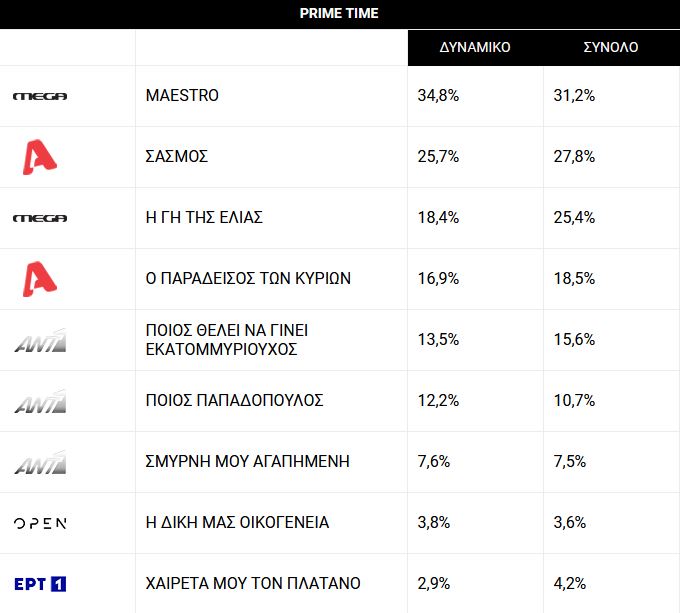
Task: Open Η ΔΙΚΗ ΜΑΣ ΟΙΚΟΓΕΝΕΙΑ program title
Action: point(237,523)
